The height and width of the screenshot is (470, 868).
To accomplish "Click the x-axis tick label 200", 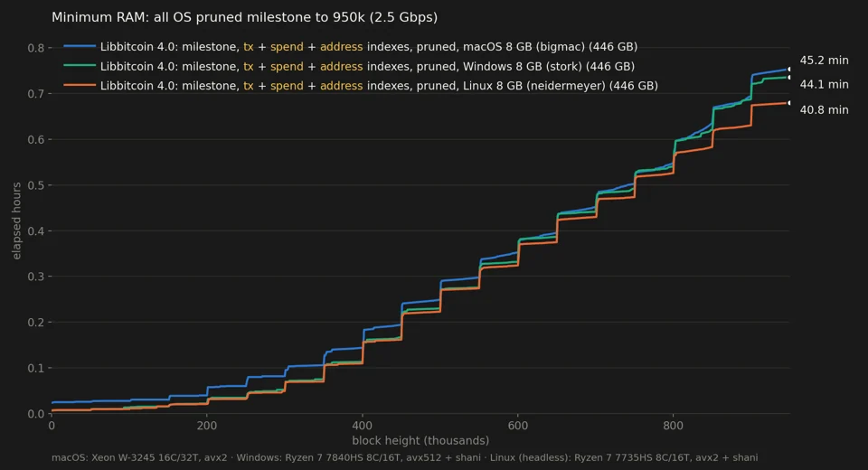I will click(207, 426).
